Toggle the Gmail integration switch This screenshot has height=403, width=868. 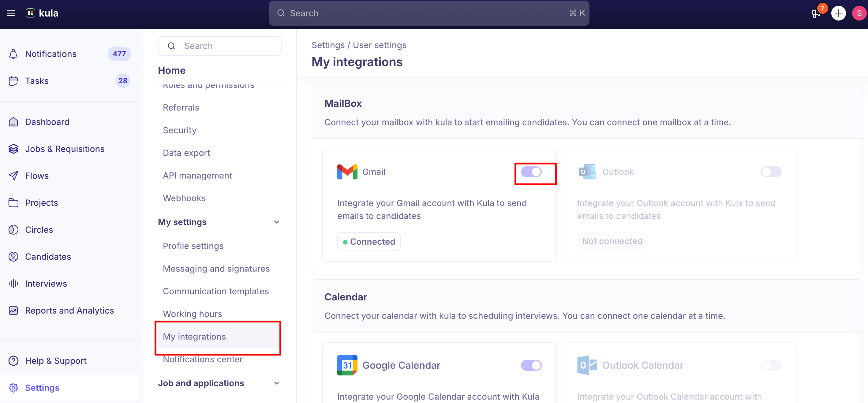(531, 172)
